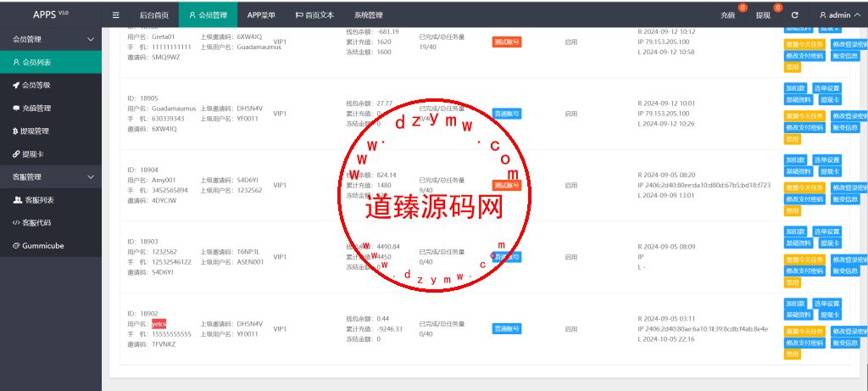Click 账变信息 for user 1232562
Screen dimensions: 868x391
(845, 271)
